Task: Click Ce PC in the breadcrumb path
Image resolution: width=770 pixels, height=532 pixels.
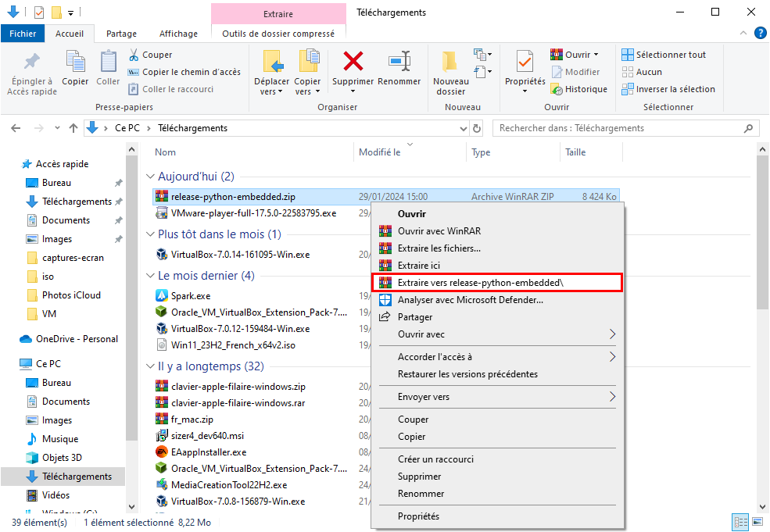Action: (127, 128)
